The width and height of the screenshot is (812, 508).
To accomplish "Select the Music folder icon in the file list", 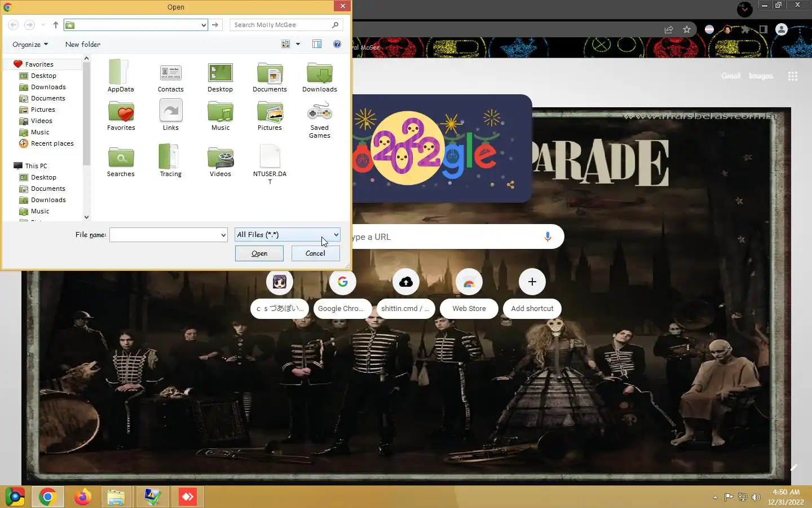I will 220,115.
